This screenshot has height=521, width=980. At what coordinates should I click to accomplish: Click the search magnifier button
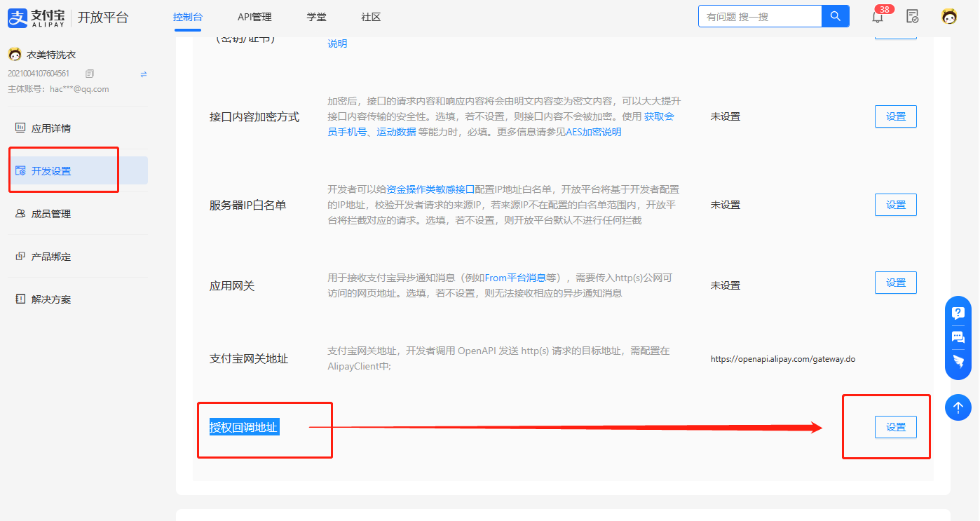(x=835, y=16)
